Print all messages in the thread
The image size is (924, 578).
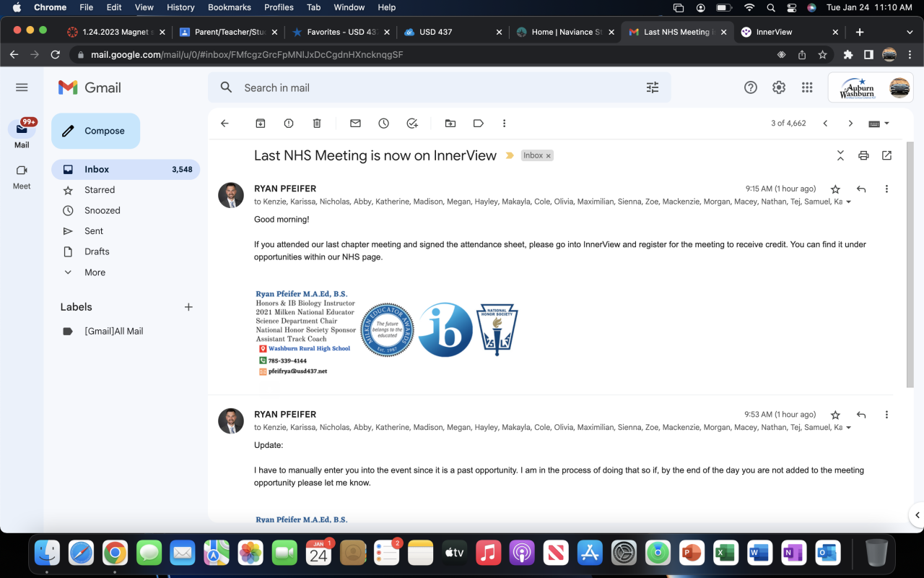[x=863, y=155]
